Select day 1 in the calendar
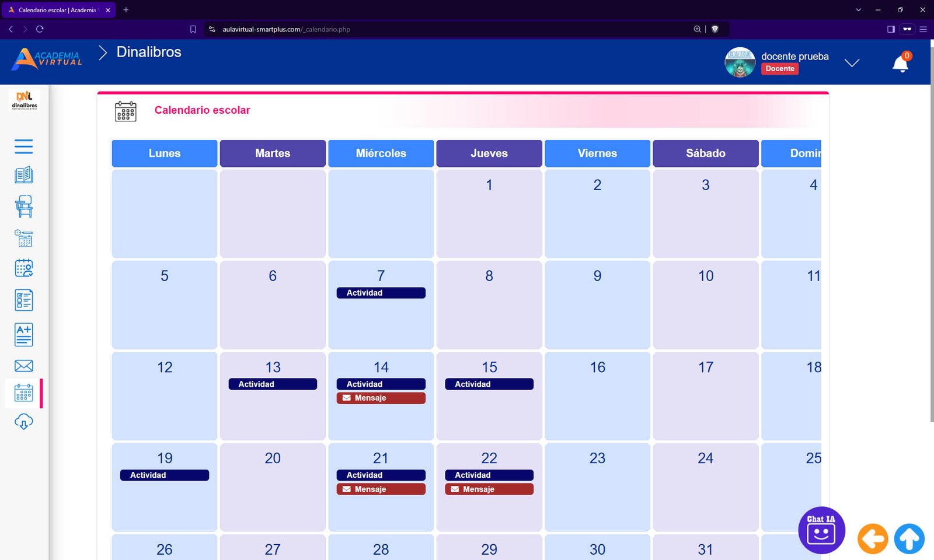Viewport: 934px width, 560px height. 489,213
